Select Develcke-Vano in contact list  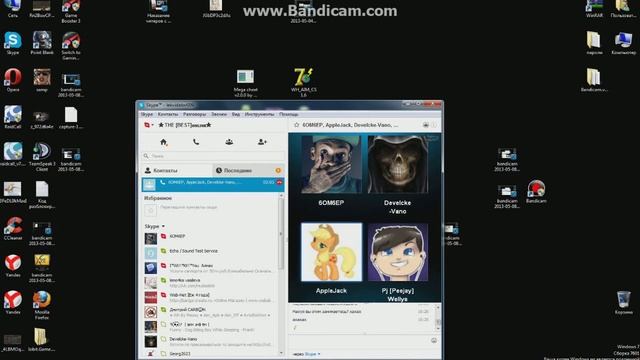(x=210, y=341)
